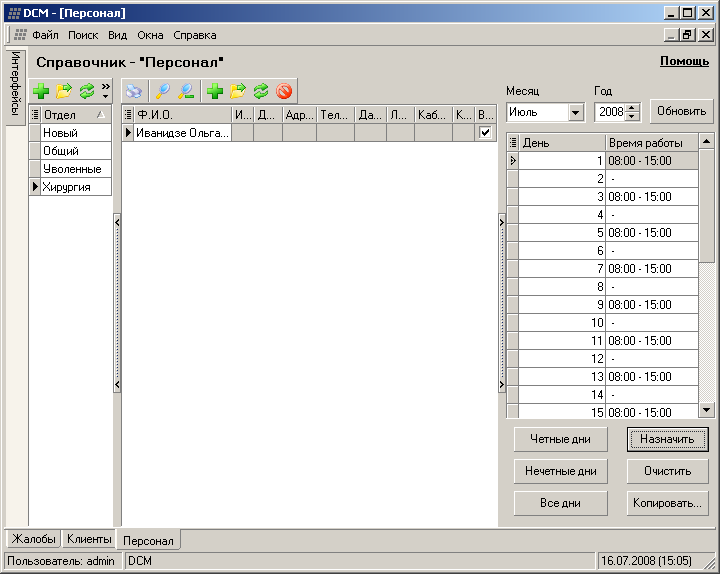Increase the year with up arrow
The height and width of the screenshot is (574, 720).
click(x=632, y=108)
